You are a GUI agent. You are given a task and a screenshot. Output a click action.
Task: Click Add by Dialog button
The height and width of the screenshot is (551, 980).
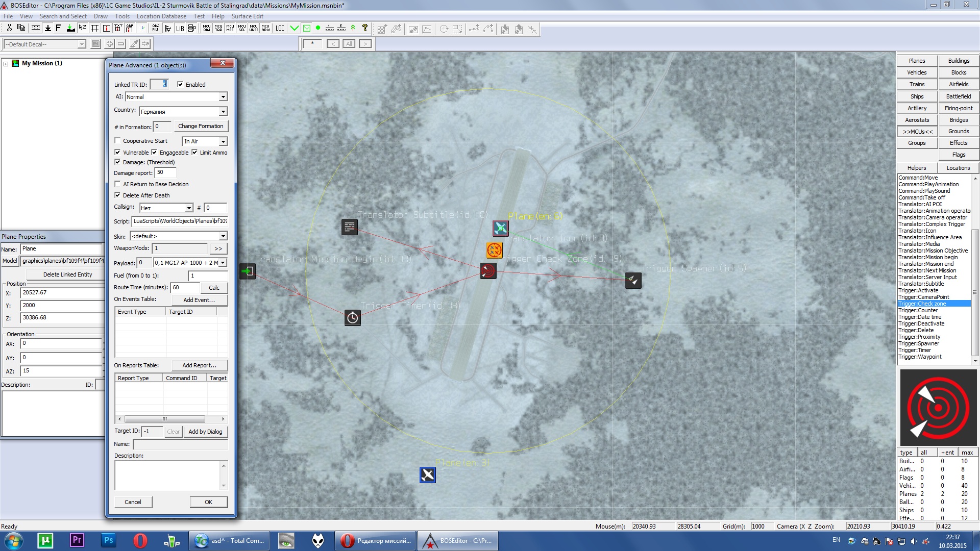tap(205, 432)
